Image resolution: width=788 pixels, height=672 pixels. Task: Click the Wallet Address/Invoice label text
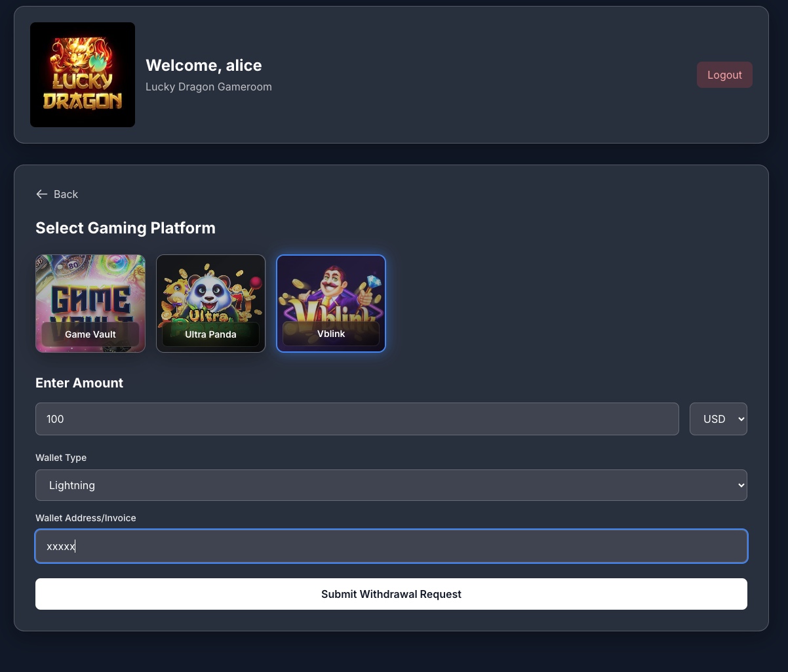[x=86, y=518]
